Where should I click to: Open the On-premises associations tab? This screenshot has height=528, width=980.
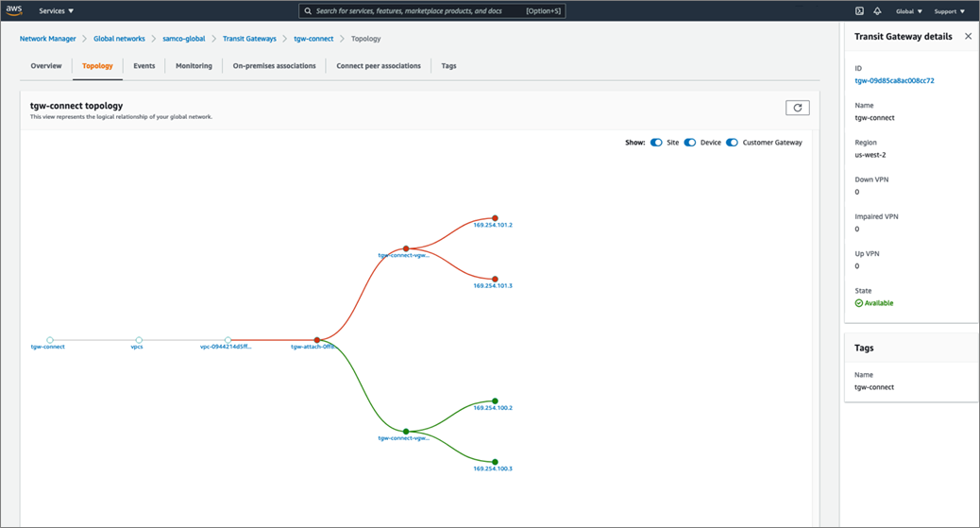[x=275, y=66]
